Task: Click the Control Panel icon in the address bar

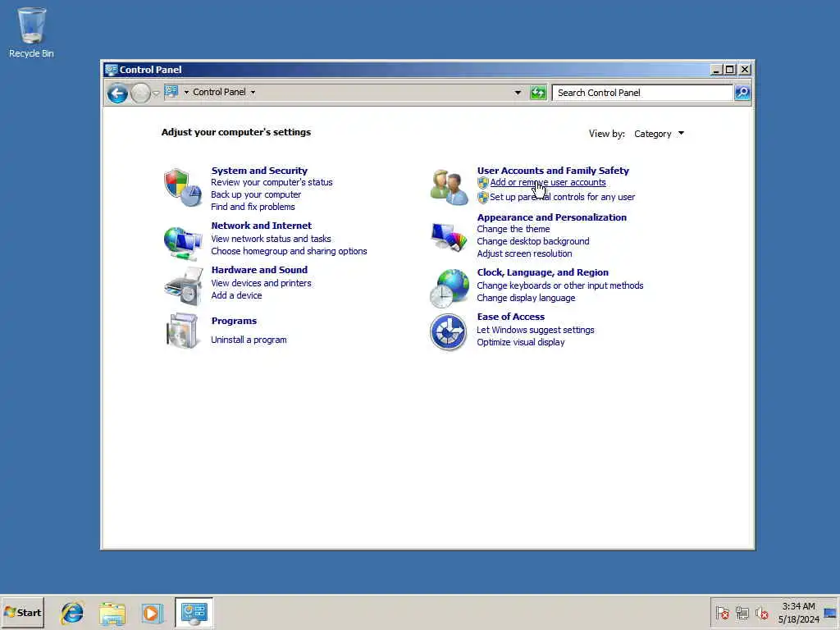Action: 171,92
